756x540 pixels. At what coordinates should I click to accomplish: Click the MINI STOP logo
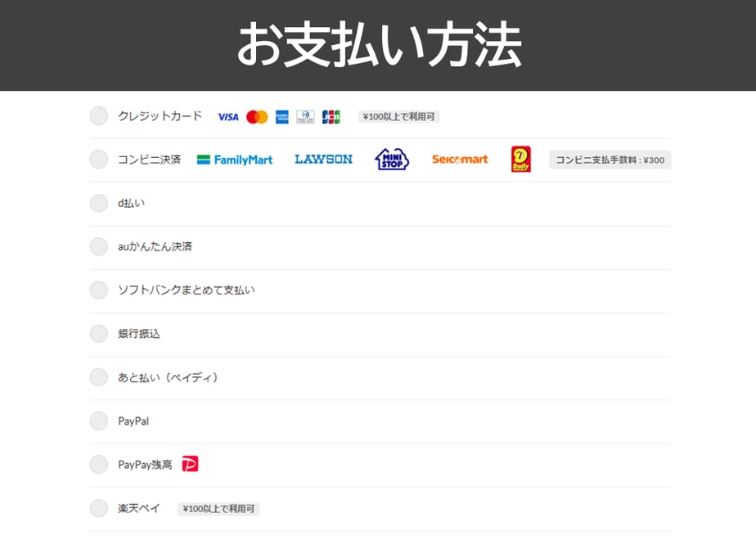tap(392, 160)
